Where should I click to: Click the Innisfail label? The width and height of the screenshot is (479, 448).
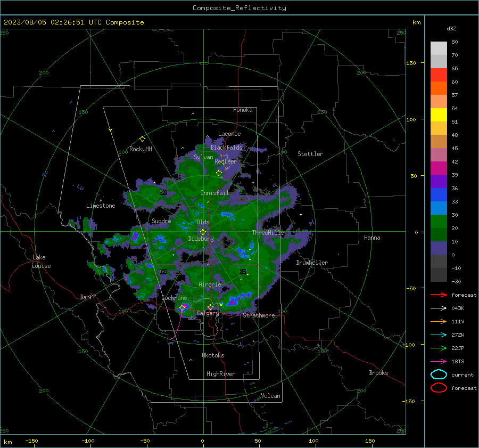tap(214, 193)
